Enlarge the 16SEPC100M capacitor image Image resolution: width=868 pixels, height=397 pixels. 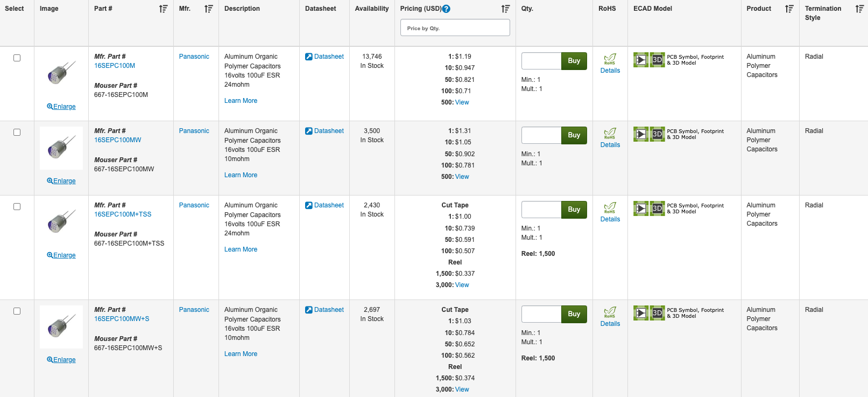pos(61,107)
